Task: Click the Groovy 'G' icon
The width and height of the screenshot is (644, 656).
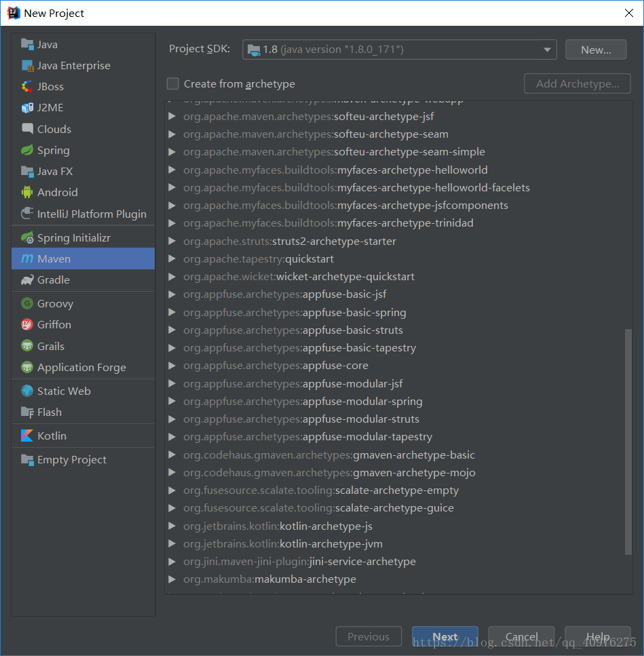Action: click(27, 303)
